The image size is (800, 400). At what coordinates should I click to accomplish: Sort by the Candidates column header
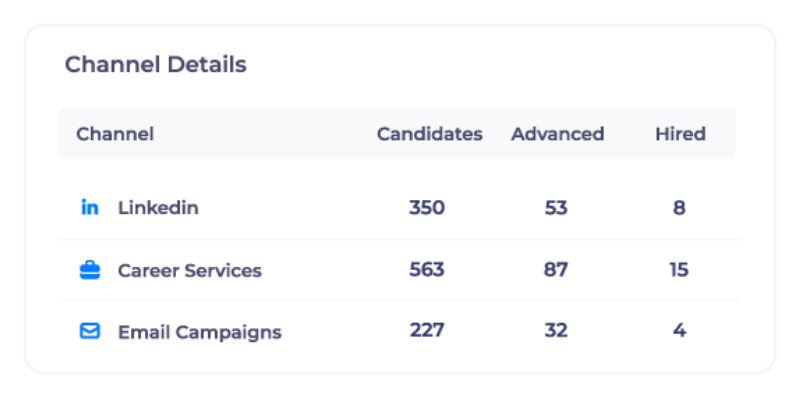coord(429,134)
